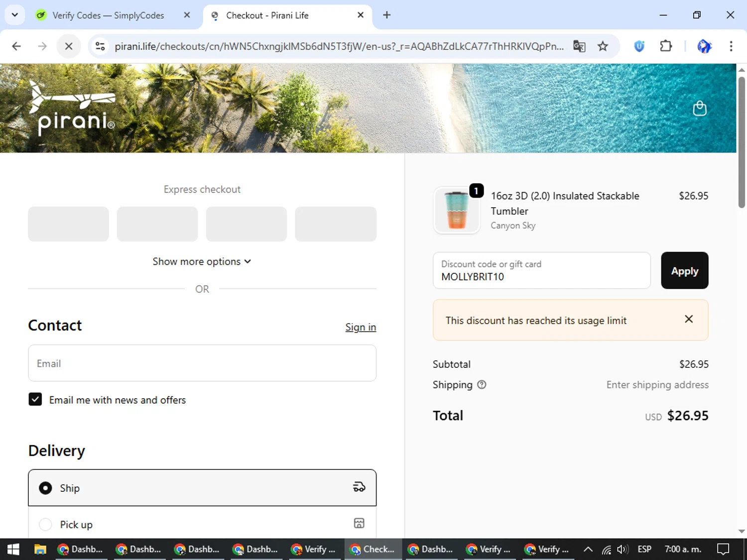Click the 'Canyon Sky' variant text
747x560 pixels.
[x=513, y=225]
